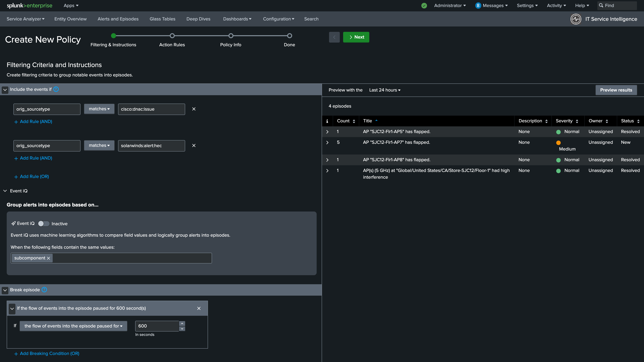Screen dimensions: 644x362
Task: Open matches dropdown for cisco:dnac:issue rule
Action: [99, 109]
